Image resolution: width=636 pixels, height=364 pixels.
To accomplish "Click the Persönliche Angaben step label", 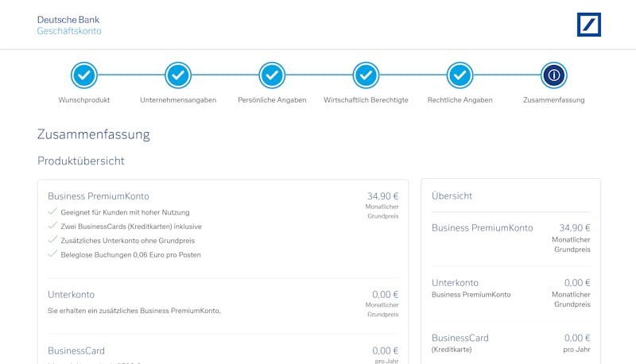I will [x=272, y=100].
